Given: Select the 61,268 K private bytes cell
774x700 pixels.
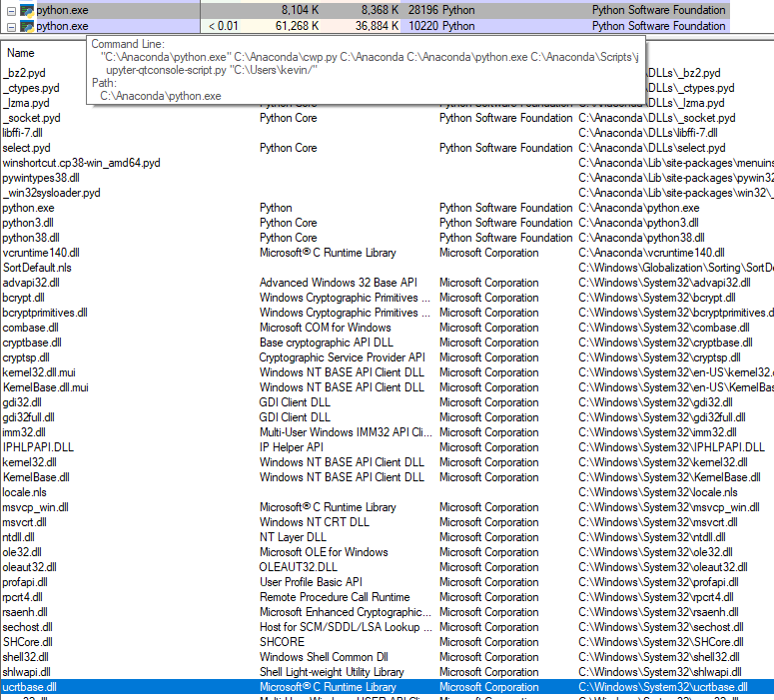Looking at the screenshot, I should (298, 26).
